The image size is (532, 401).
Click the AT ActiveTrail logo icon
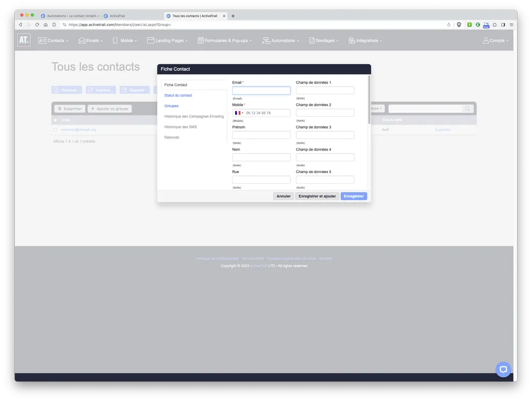[x=23, y=40]
